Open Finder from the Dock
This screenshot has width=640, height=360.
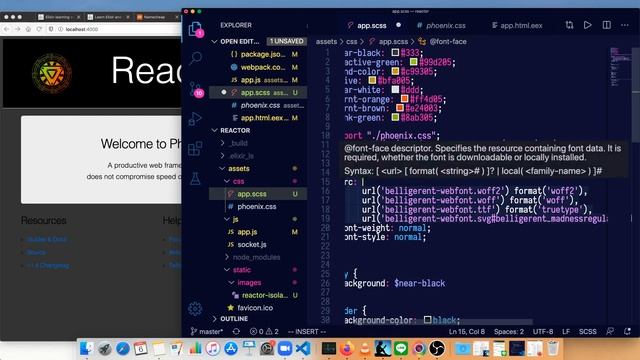tap(86, 349)
